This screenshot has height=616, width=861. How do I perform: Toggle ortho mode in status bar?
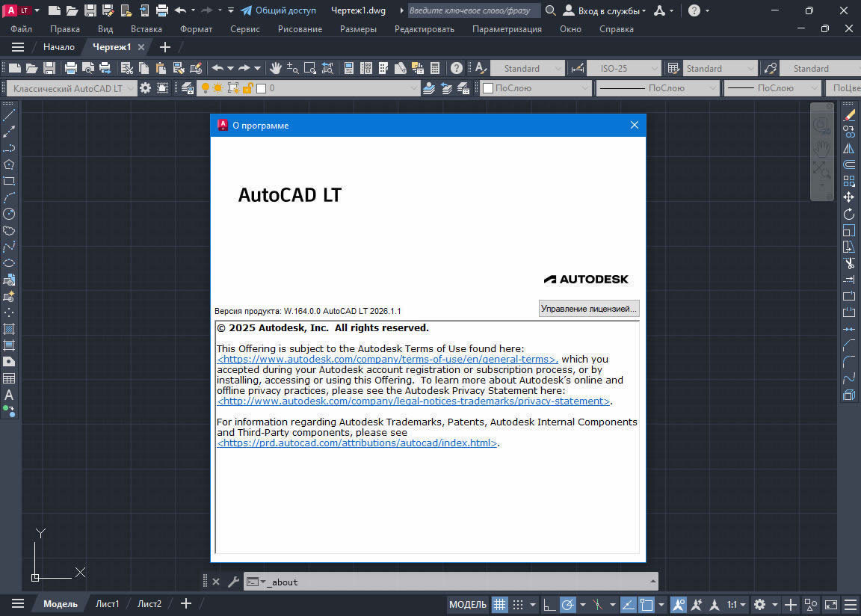pos(548,604)
